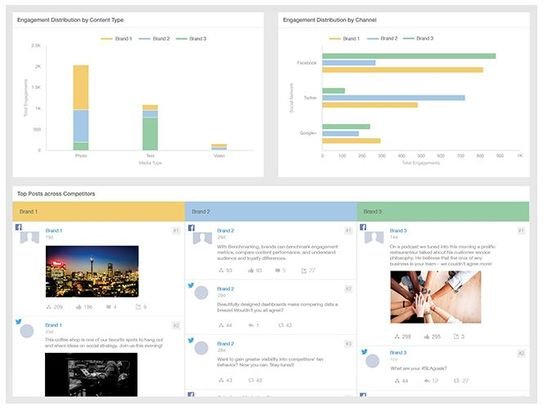Click rank badge on Brand 2 benchmarking post
Viewport: 543px width, 411px height.
click(348, 230)
